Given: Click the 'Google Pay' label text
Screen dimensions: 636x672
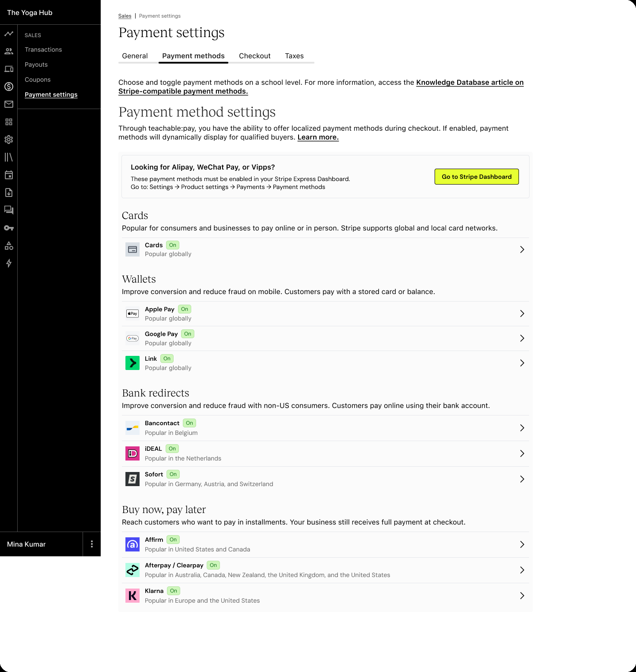Looking at the screenshot, I should coord(161,334).
